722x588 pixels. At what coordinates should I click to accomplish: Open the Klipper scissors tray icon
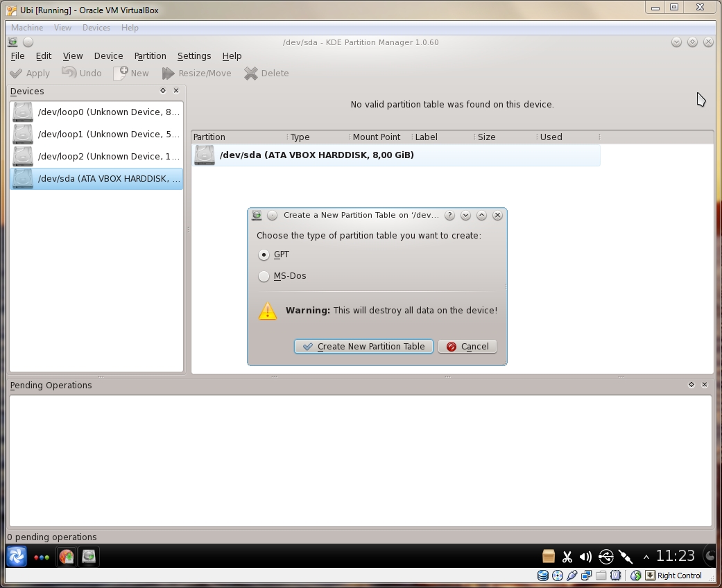(567, 557)
